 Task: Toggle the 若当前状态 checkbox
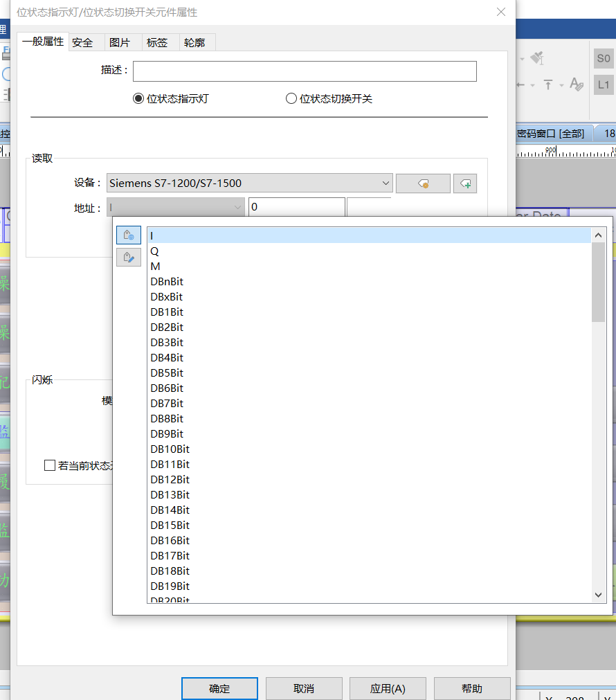click(x=50, y=465)
